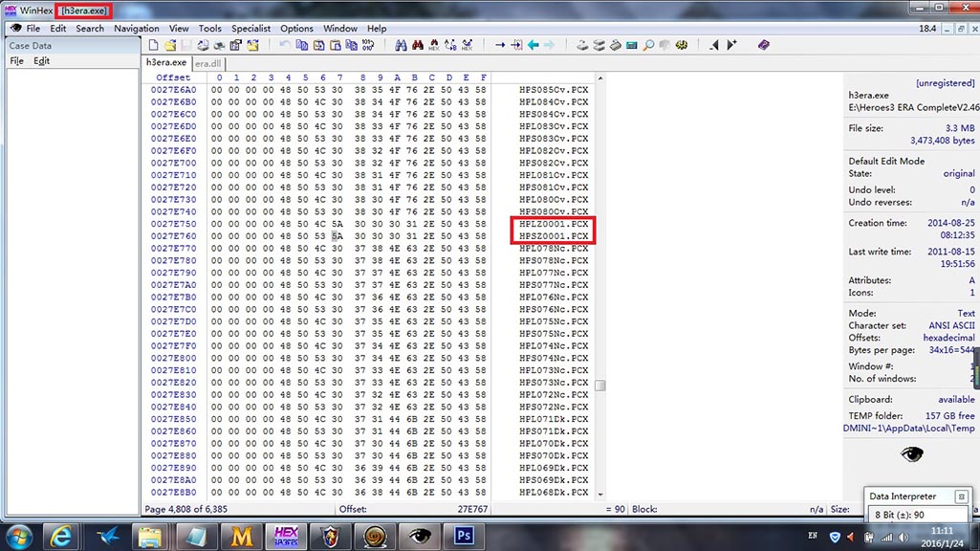Viewport: 980px width, 551px height.
Task: Open the Tools menu
Action: (210, 28)
